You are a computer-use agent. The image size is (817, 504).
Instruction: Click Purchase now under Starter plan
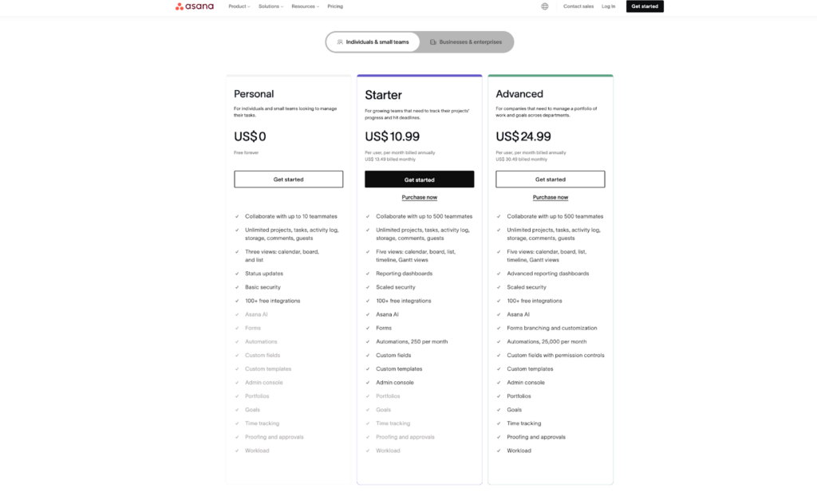coord(420,197)
